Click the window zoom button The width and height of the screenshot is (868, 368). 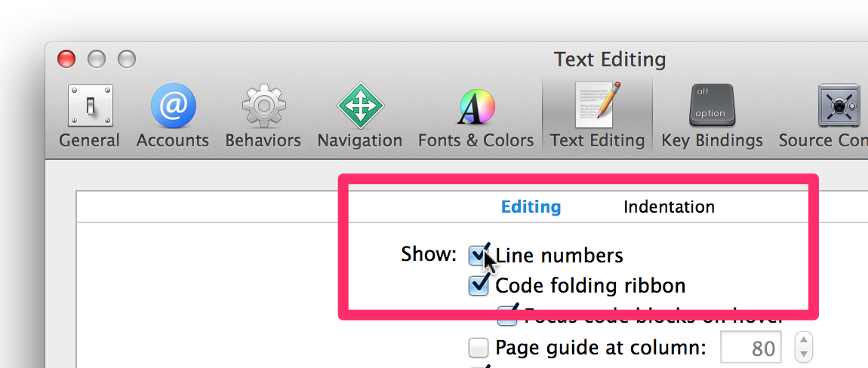click(x=127, y=58)
